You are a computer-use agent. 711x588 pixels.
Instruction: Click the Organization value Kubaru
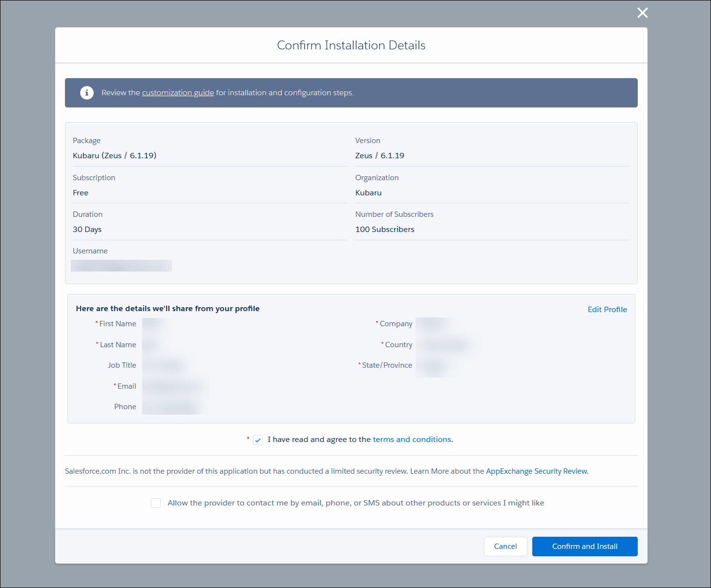[x=368, y=193]
